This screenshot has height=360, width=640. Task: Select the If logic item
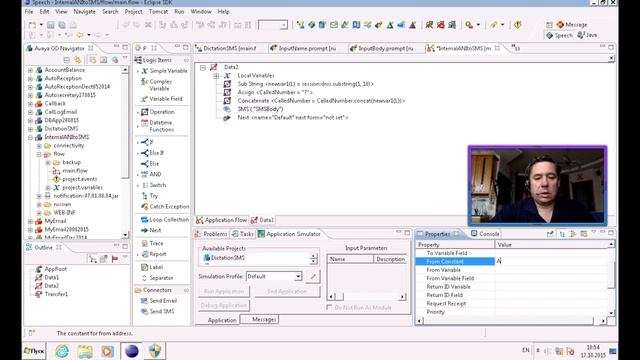(147, 142)
